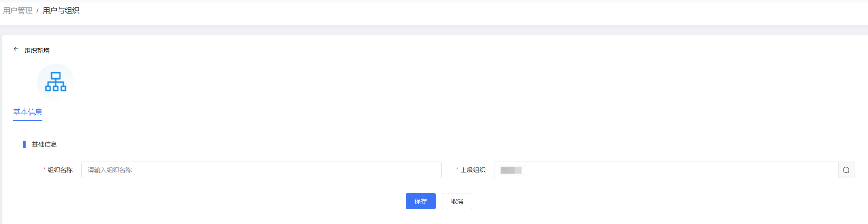The height and width of the screenshot is (224, 868).
Task: Click the red asterisk before 上级组织
Action: pyautogui.click(x=457, y=169)
